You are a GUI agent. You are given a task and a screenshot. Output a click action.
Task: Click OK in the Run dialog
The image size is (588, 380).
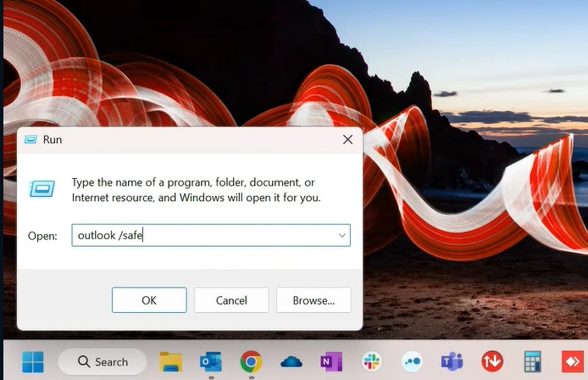(149, 300)
